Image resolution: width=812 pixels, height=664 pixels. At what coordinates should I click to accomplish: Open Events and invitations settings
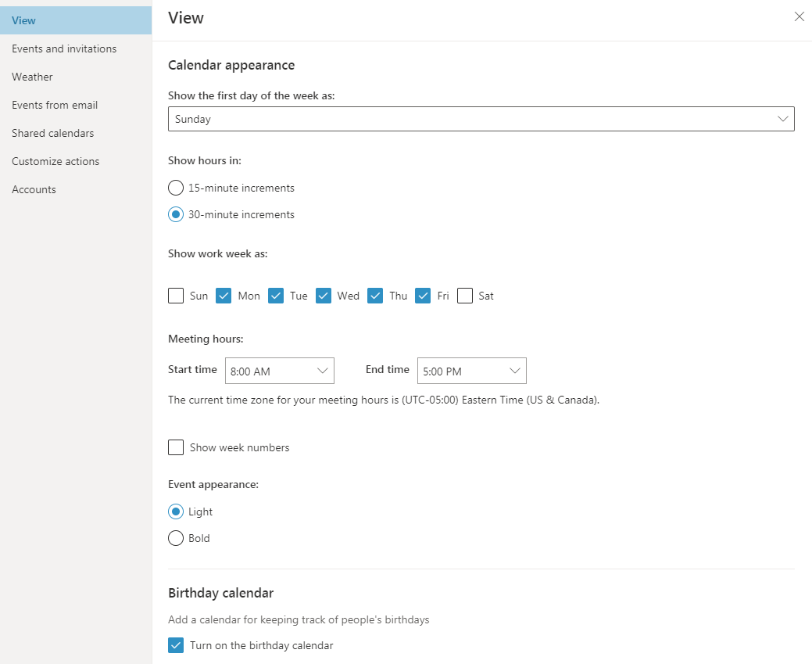pos(64,48)
